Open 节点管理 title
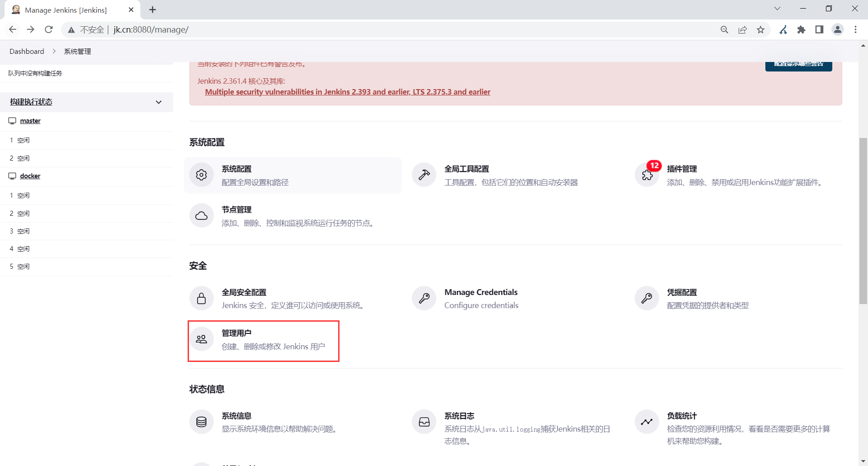 [236, 209]
